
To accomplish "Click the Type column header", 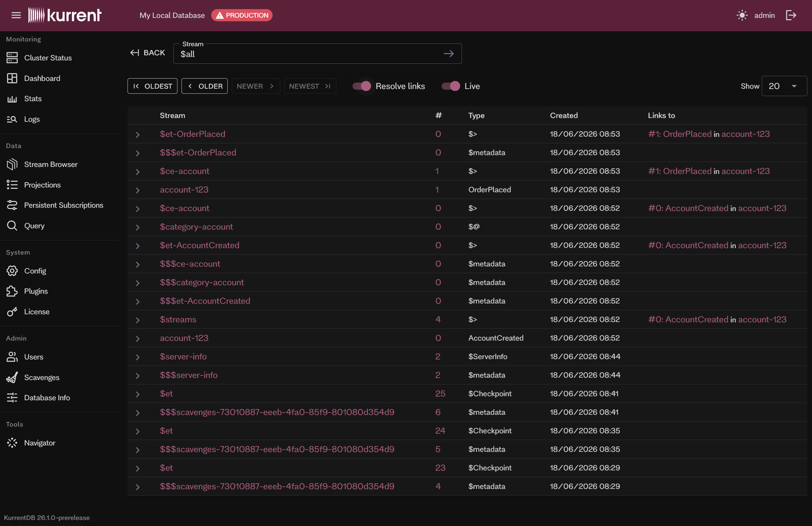I will pyautogui.click(x=476, y=115).
